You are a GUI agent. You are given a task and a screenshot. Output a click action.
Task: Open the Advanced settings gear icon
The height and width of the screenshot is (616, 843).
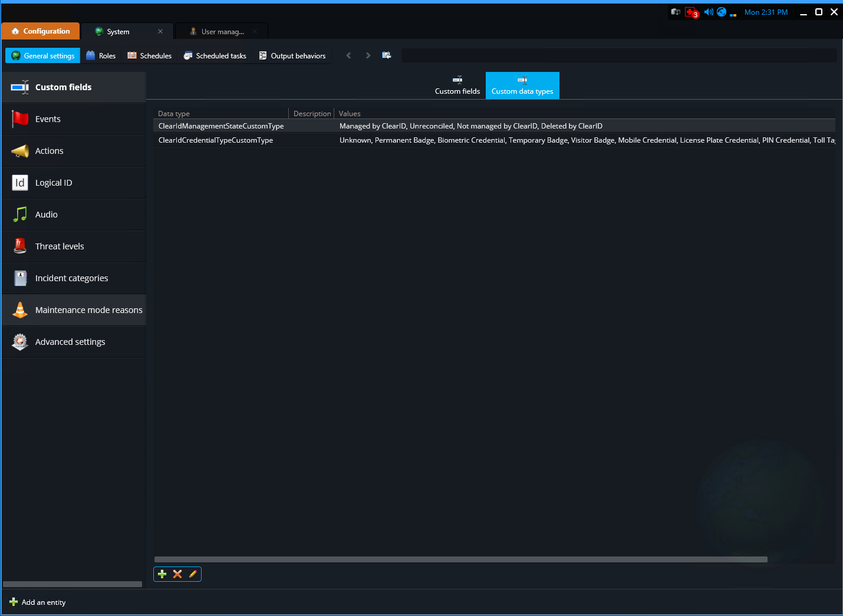coord(19,341)
